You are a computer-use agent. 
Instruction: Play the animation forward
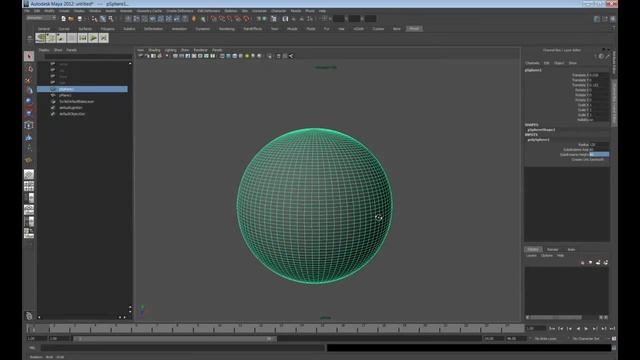(587, 329)
